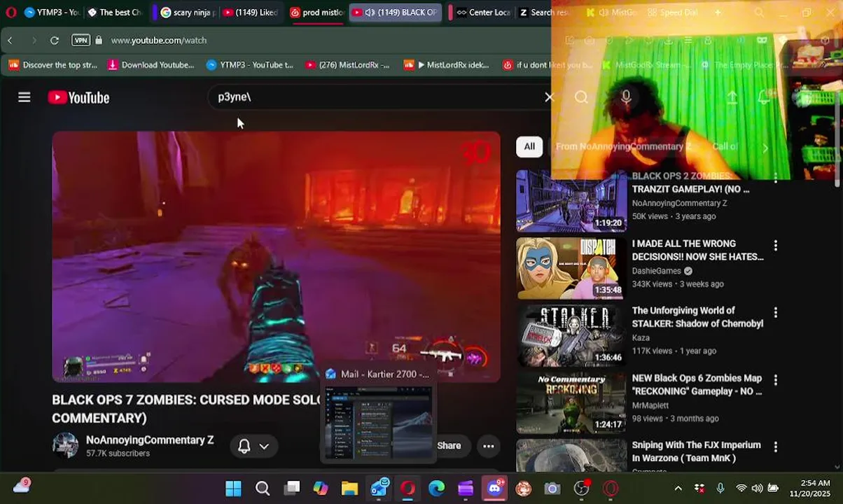Screen dimensions: 843x504
Task: Select the All filter chip
Action: click(529, 146)
